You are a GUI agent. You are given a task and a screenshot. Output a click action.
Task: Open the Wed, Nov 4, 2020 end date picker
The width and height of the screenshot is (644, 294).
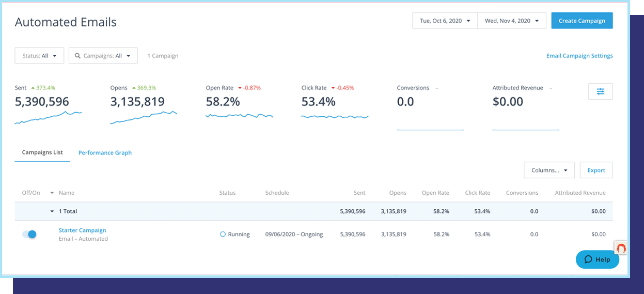511,21
